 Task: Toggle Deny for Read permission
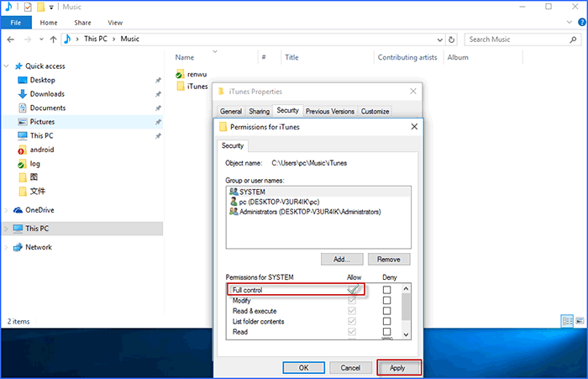click(x=386, y=332)
